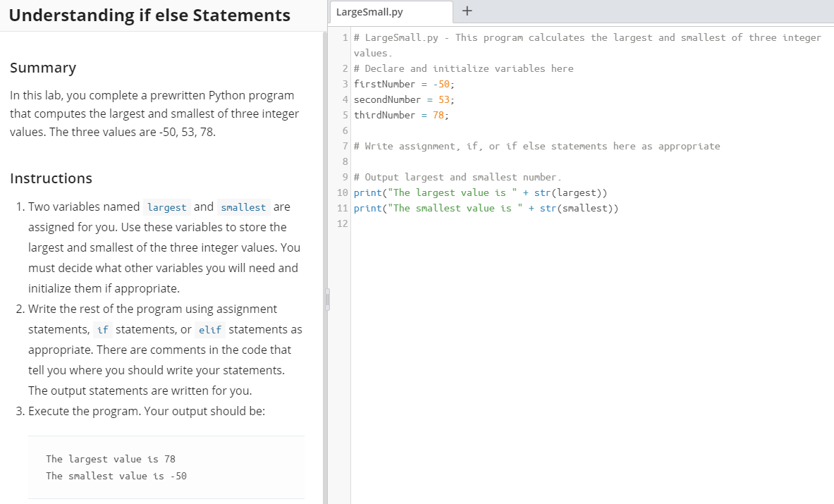Screen dimensions: 834x504
Task: Click the inline elif code sample in step 2
Action: pyautogui.click(x=209, y=329)
